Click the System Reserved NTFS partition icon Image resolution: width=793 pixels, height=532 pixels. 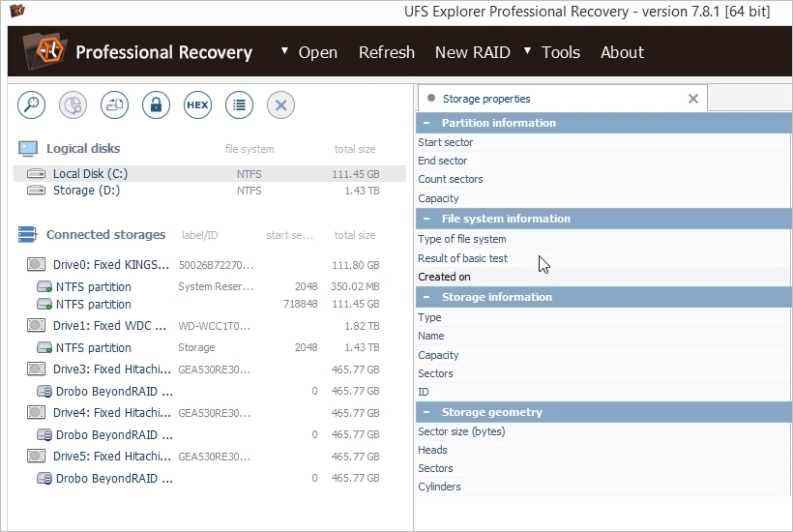click(44, 286)
